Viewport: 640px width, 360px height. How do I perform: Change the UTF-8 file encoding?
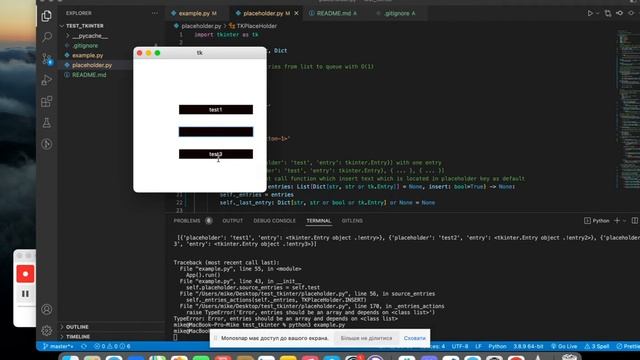pyautogui.click(x=460, y=346)
